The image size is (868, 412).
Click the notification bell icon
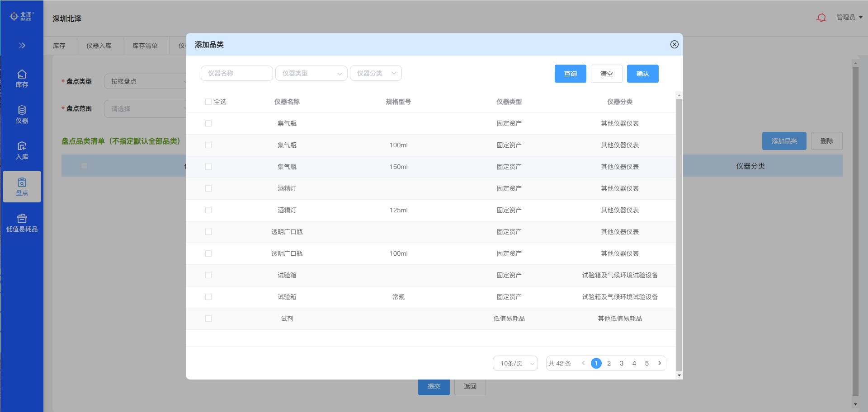tap(821, 18)
